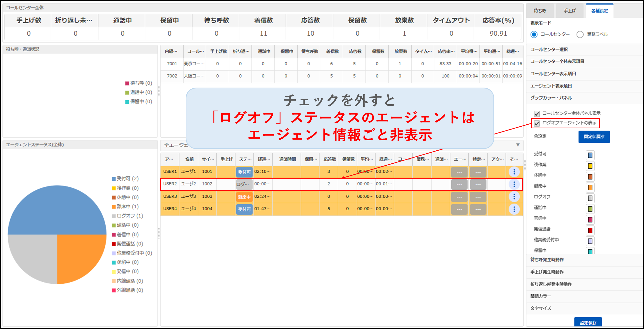The height and width of the screenshot is (329, 644).
Task: Open the three-dot menu for USER1
Action: [514, 172]
